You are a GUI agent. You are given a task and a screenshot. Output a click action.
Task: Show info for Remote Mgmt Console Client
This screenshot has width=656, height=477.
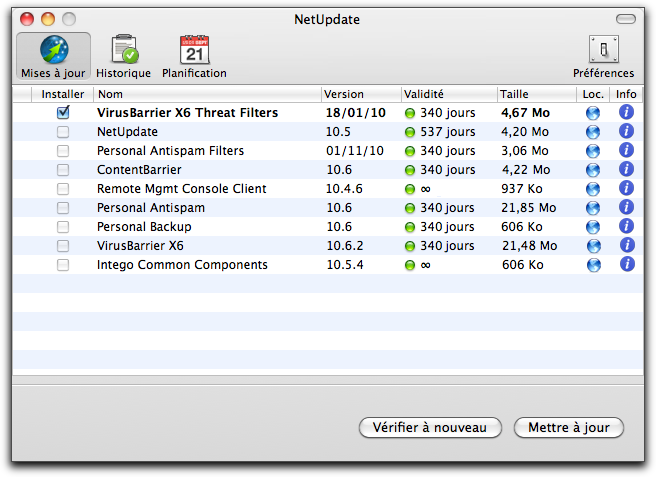(626, 188)
